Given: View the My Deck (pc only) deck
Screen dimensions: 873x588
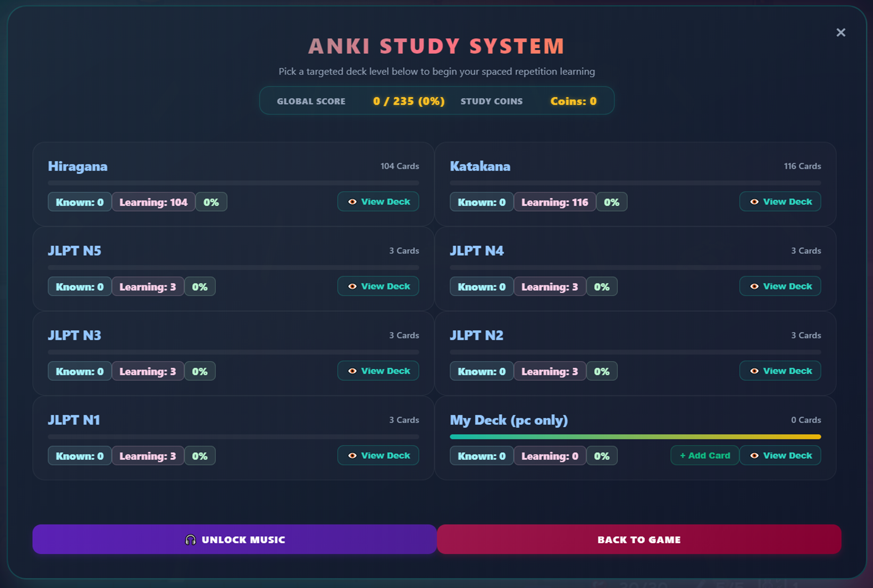Looking at the screenshot, I should pos(780,455).
